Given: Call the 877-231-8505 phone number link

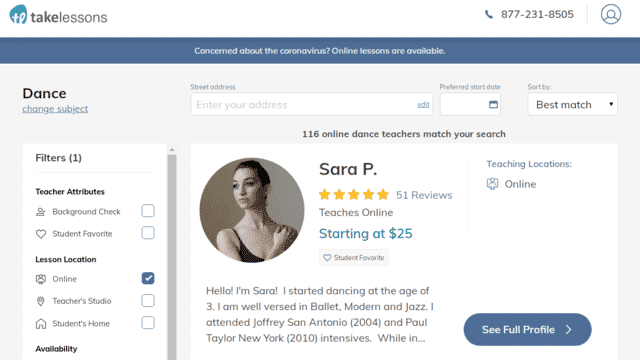Looking at the screenshot, I should pos(537,15).
